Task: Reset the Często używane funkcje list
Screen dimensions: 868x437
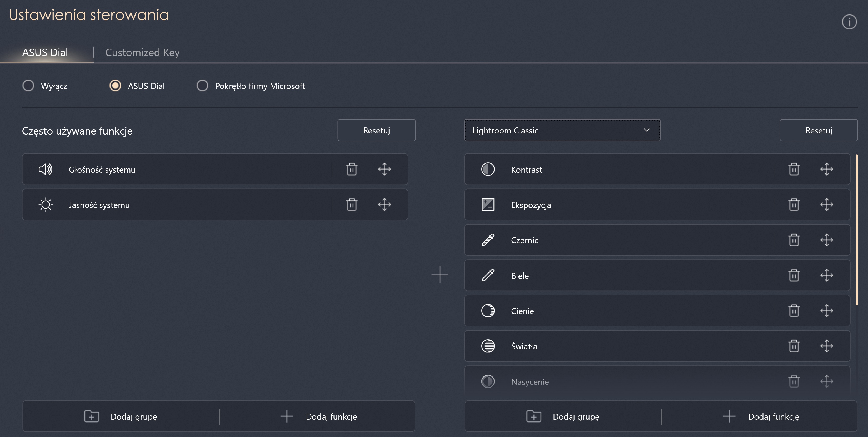Action: coord(376,130)
